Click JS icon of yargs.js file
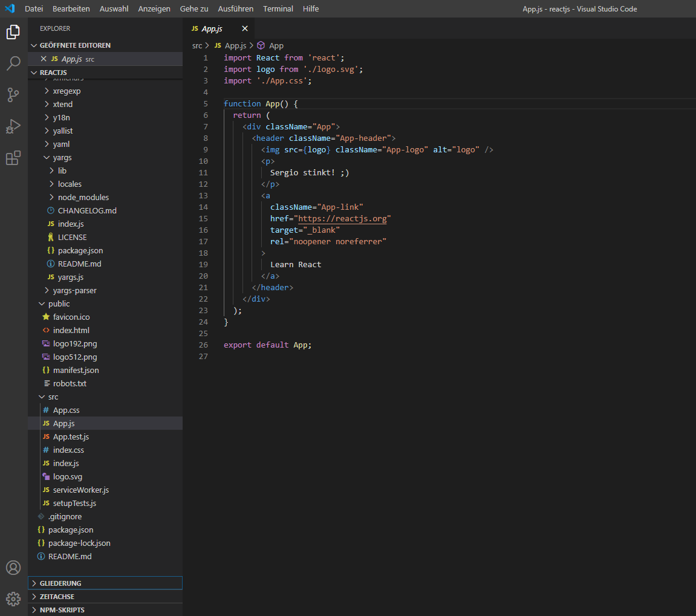The image size is (696, 616). (51, 277)
